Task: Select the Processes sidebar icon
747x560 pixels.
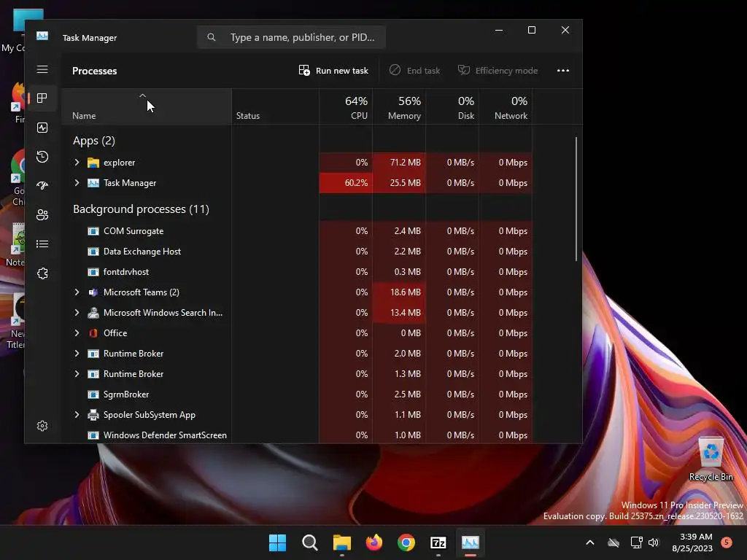Action: (x=42, y=98)
